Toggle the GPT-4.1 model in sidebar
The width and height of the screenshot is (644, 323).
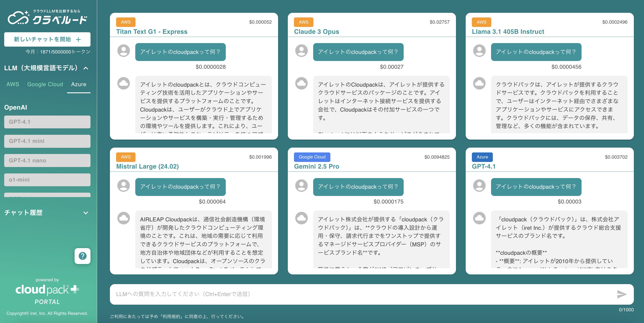coord(47,122)
